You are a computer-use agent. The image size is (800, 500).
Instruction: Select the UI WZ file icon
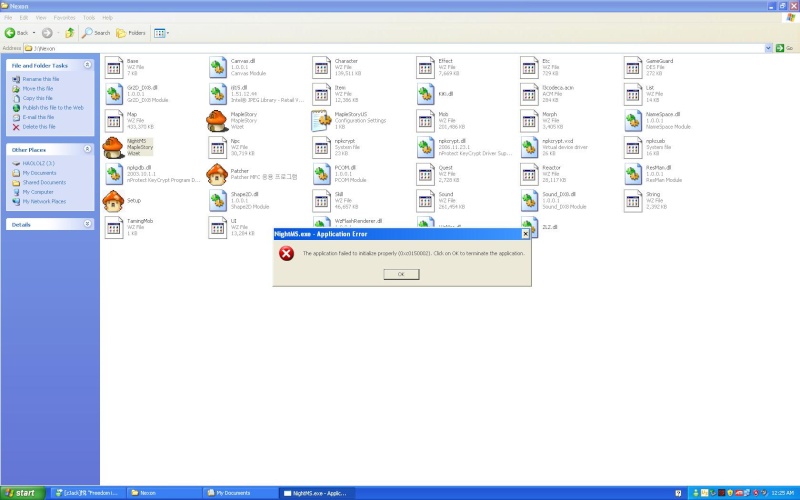pyautogui.click(x=217, y=227)
